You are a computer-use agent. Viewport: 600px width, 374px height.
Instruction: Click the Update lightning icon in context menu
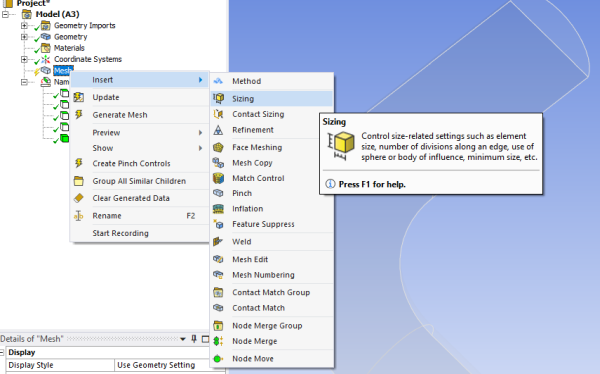[x=79, y=97]
